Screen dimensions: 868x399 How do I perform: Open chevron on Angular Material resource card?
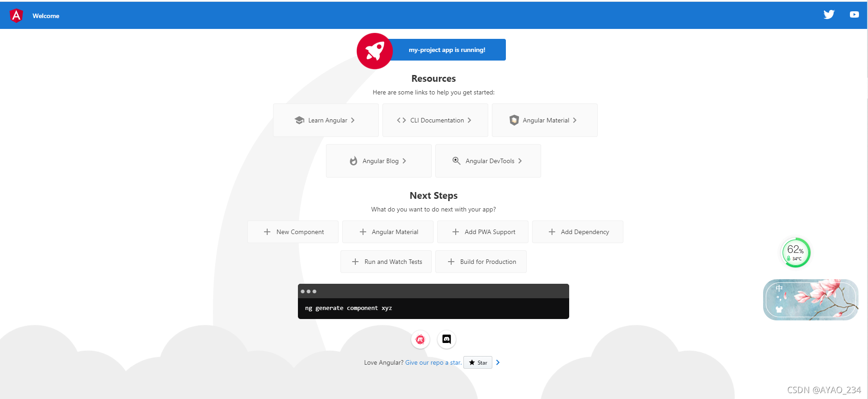click(x=575, y=120)
